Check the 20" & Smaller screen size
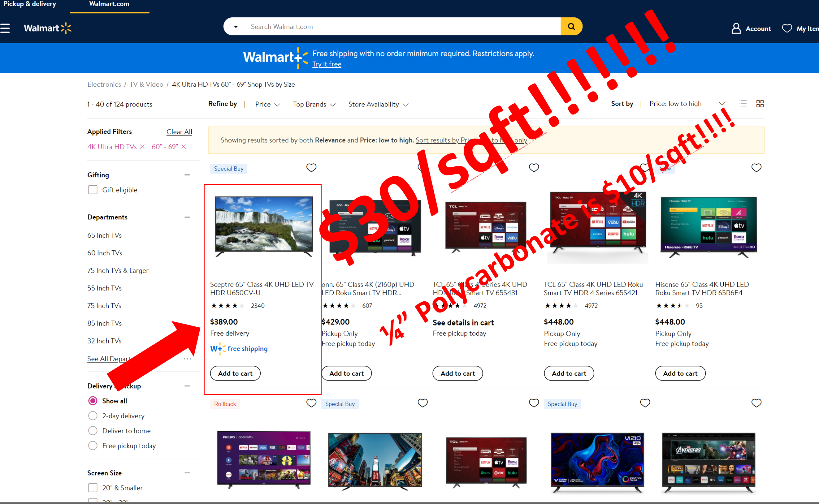The height and width of the screenshot is (504, 819). pos(93,488)
